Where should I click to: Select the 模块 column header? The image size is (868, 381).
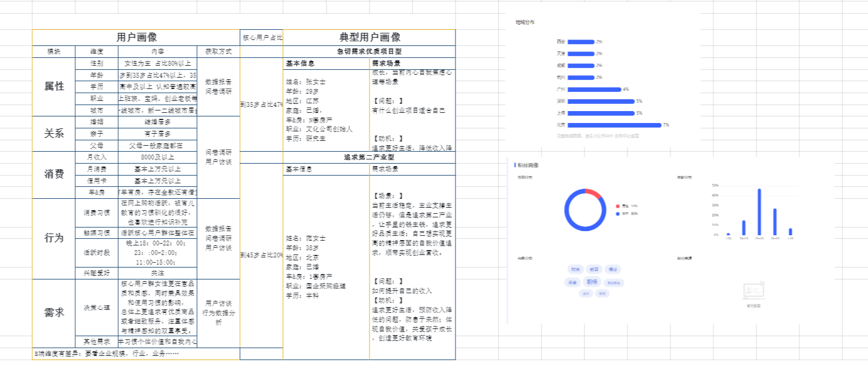(x=54, y=51)
